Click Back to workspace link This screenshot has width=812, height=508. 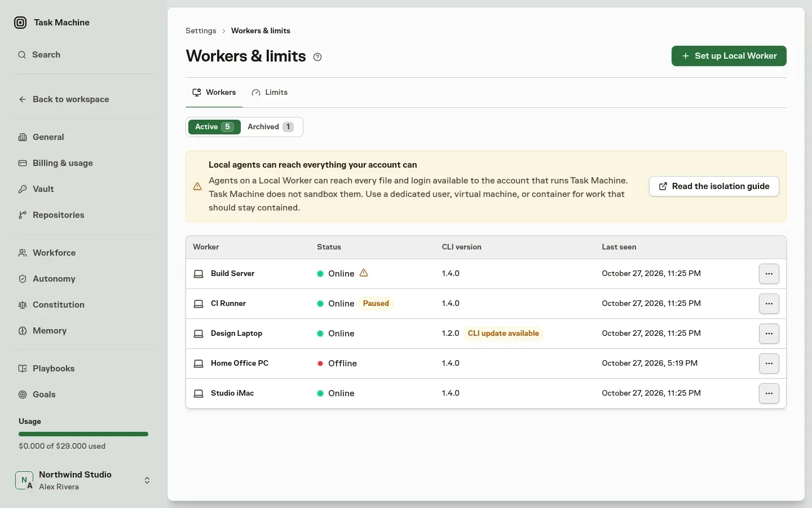[x=83, y=99]
